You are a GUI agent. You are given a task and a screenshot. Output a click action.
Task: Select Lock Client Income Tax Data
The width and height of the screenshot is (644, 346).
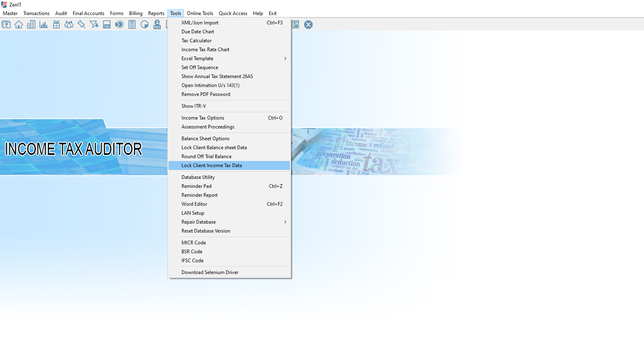[x=229, y=165]
